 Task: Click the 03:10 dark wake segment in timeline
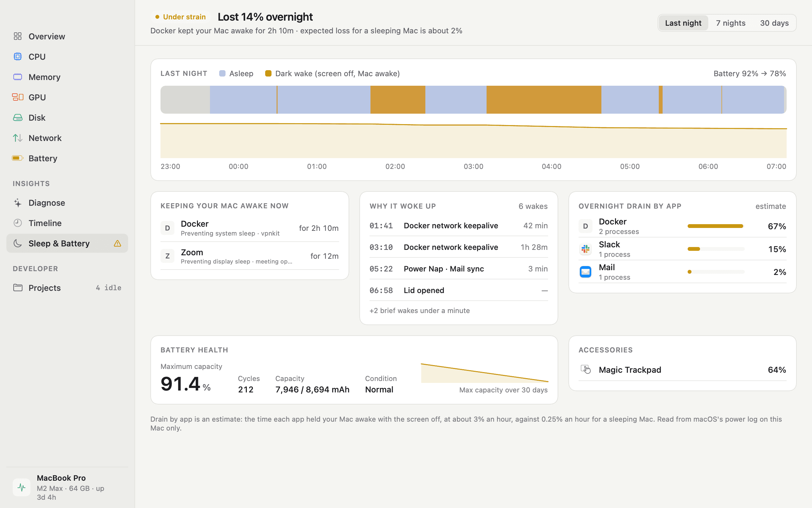(544, 99)
